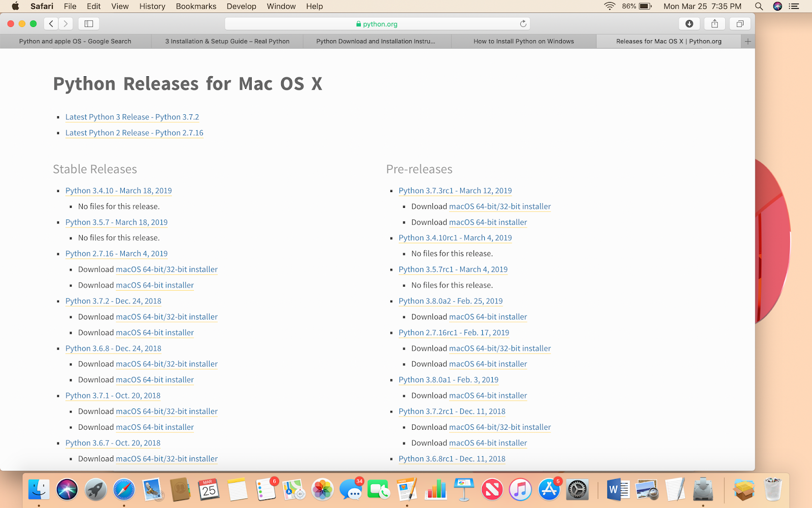Open Python 3.7.3rc1 pre-release link
812x508 pixels.
click(455, 190)
